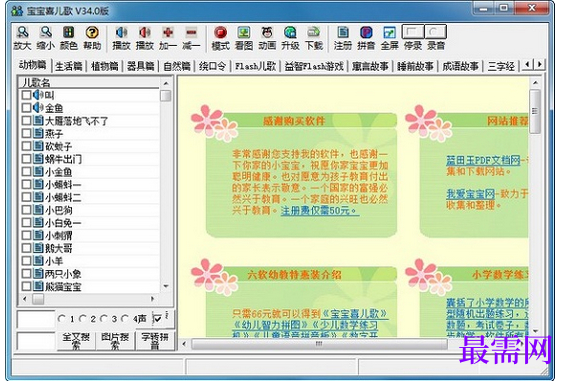Select tone radio button 1
This screenshot has width=571, height=381.
[62, 319]
